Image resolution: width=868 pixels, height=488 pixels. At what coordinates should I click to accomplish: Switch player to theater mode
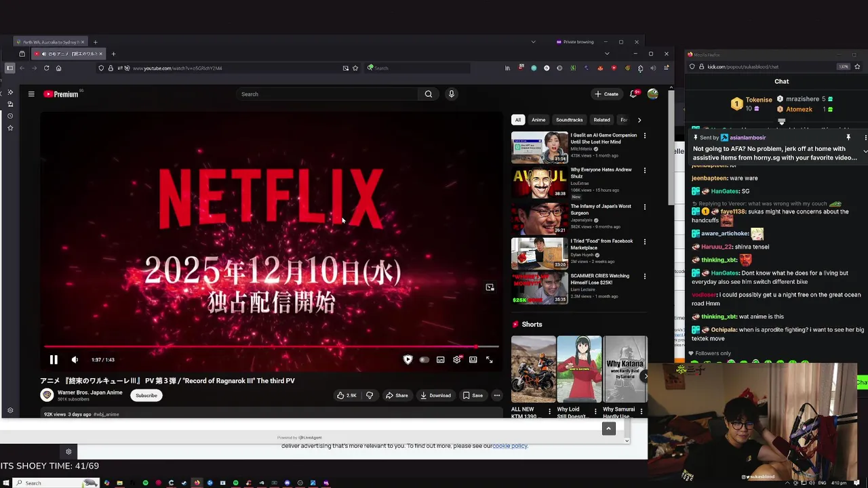pos(473,360)
